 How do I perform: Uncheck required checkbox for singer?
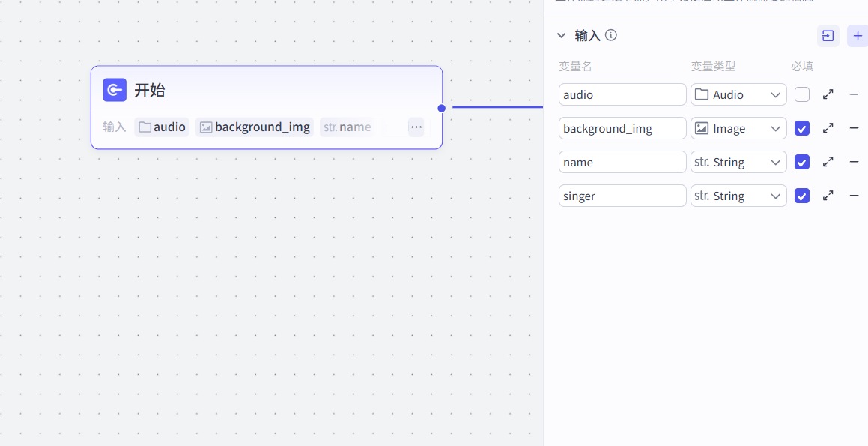[x=802, y=196]
